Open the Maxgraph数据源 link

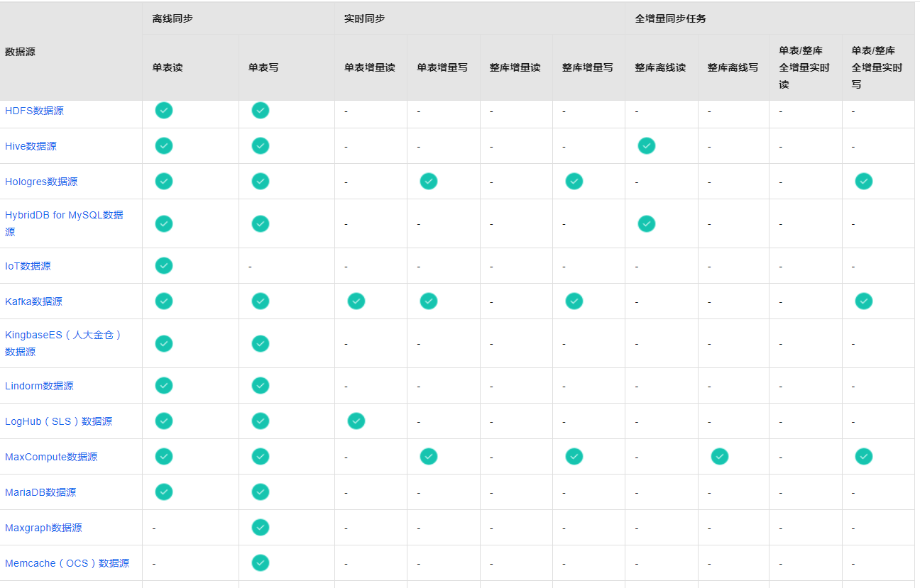43,528
